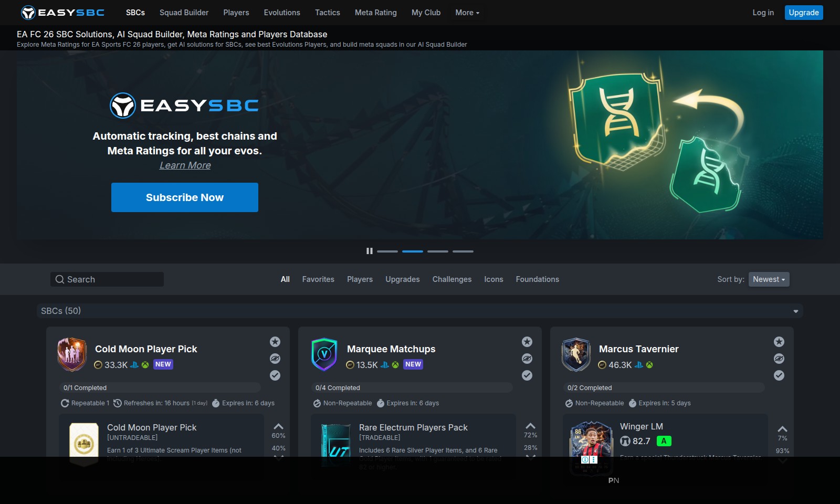Viewport: 840px width, 504px height.
Task: Click the Upgrade button
Action: [804, 13]
